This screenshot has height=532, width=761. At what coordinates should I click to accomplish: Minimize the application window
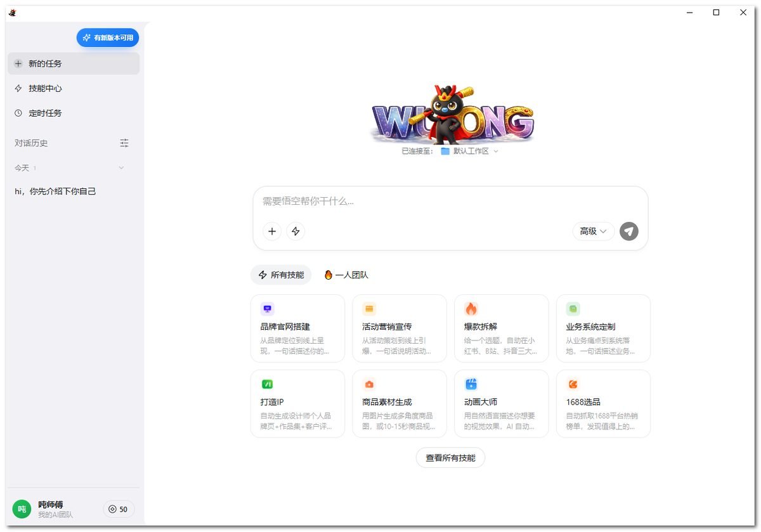click(x=689, y=12)
